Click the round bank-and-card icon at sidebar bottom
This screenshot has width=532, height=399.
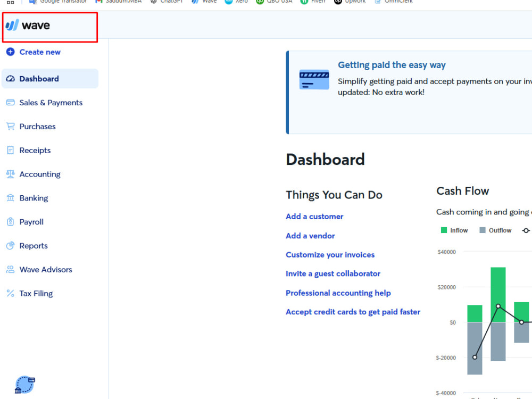[24, 385]
